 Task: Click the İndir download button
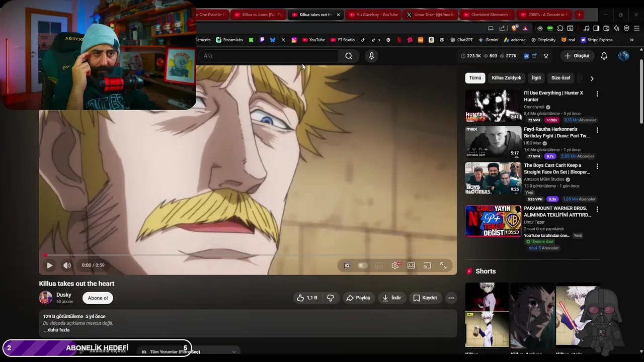pyautogui.click(x=391, y=298)
